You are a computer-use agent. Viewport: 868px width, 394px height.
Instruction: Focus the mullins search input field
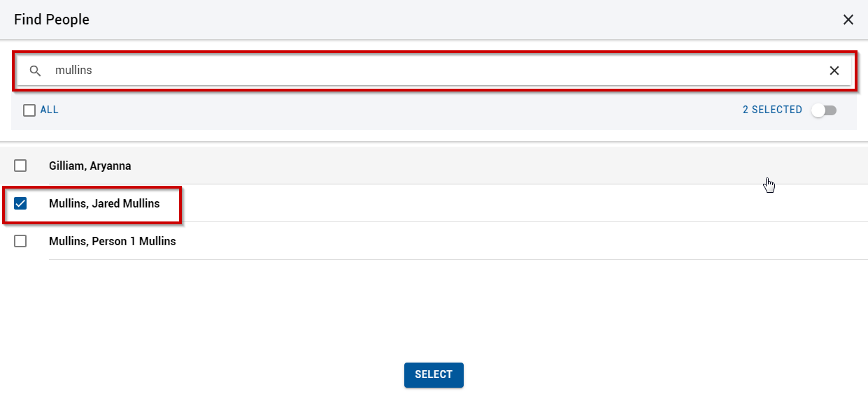pos(434,71)
